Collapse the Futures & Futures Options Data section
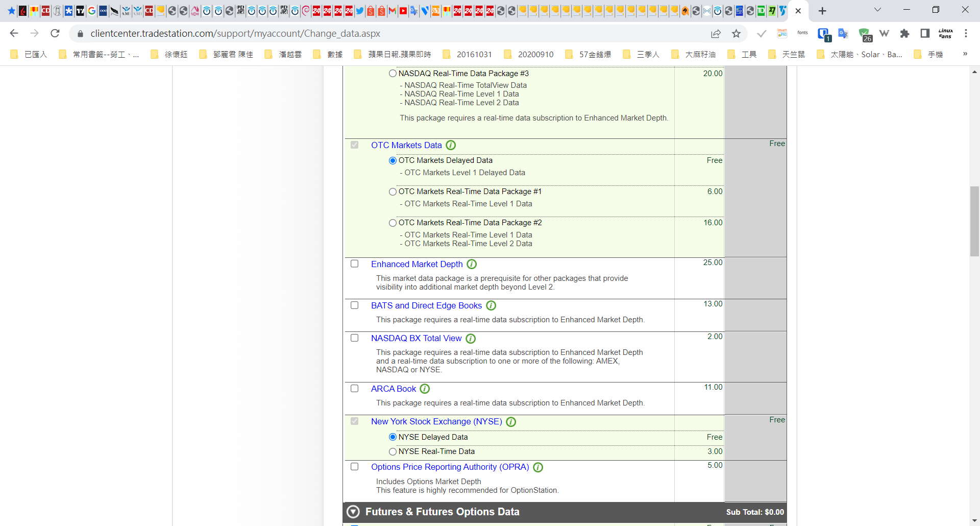This screenshot has width=980, height=526. click(353, 512)
